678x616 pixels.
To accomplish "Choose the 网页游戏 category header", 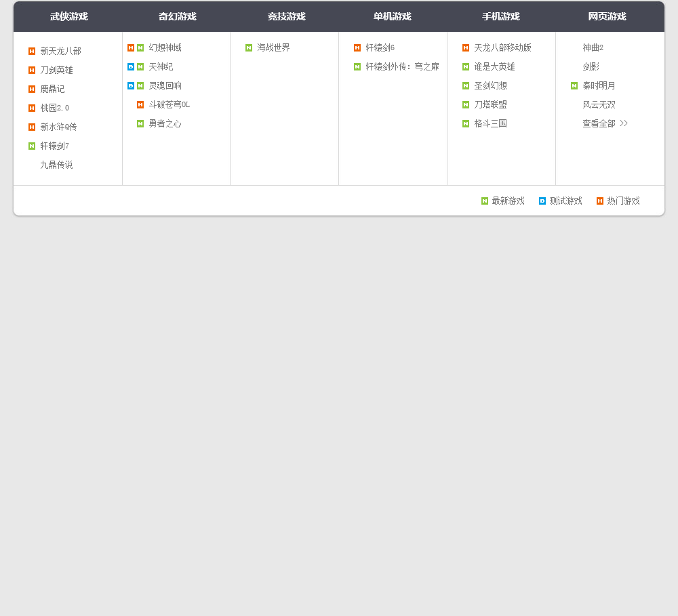I will pyautogui.click(x=607, y=16).
